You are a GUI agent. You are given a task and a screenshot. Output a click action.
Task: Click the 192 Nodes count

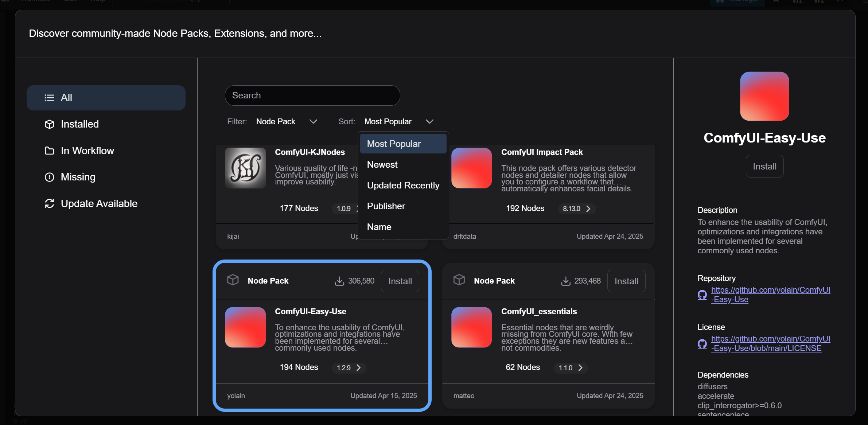click(x=525, y=208)
